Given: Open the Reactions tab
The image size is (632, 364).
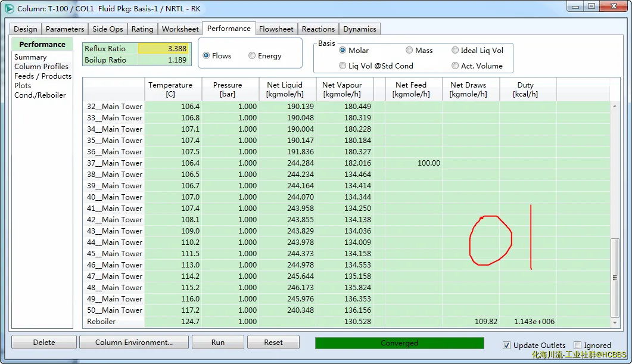Looking at the screenshot, I should [x=318, y=29].
